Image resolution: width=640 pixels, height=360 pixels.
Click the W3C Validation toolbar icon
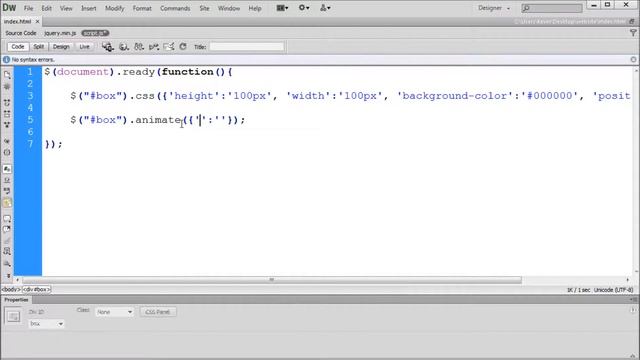coord(154,47)
